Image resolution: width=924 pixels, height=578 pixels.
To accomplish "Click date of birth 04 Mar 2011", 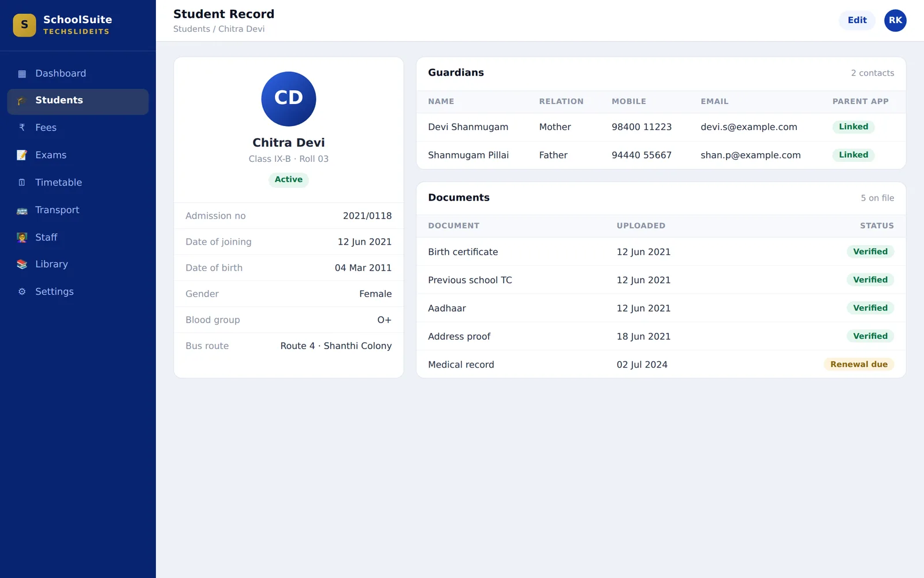I will click(x=363, y=268).
